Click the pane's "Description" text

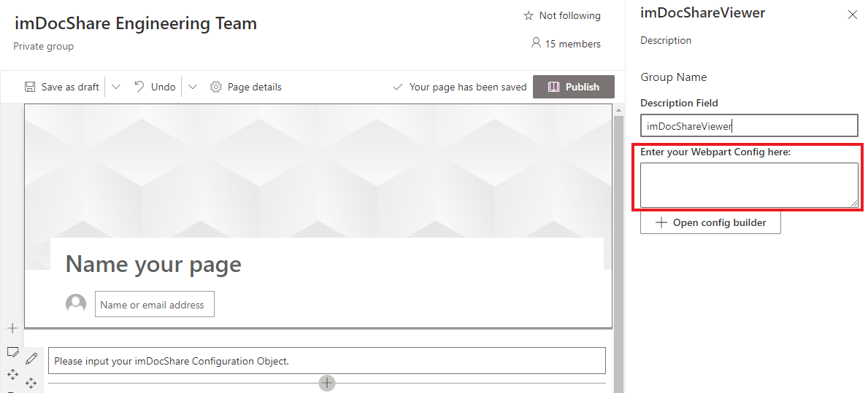(666, 40)
